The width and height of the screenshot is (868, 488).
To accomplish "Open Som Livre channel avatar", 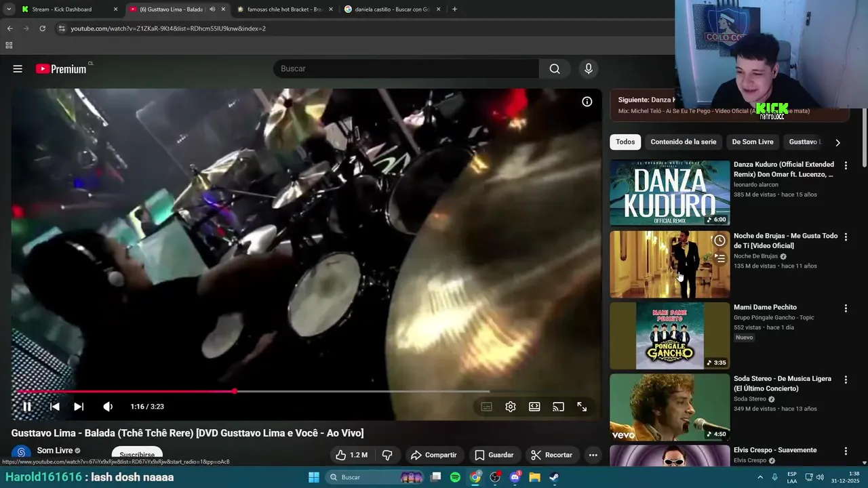I will [21, 453].
